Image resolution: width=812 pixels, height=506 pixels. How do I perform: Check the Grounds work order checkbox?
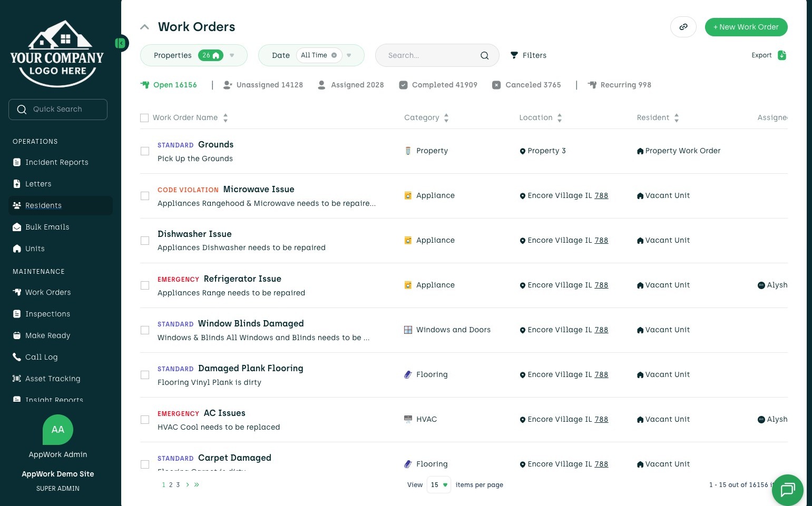pos(145,151)
